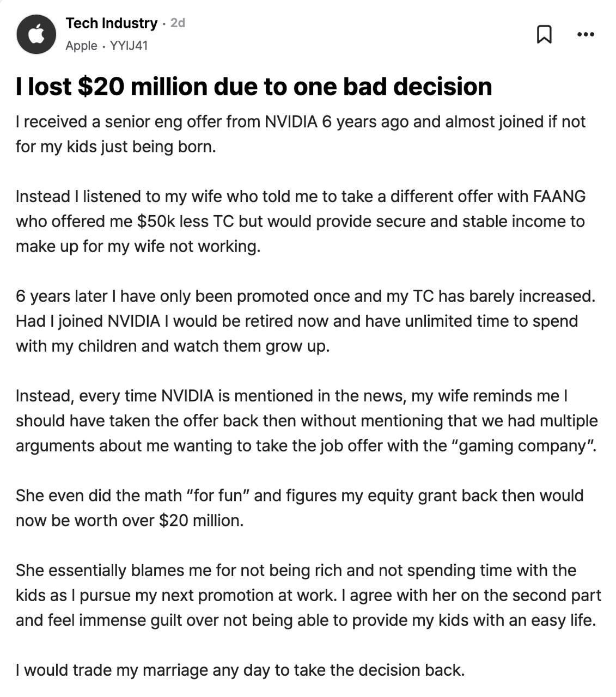Viewport: 616px width, 697px height.
Task: Click the Apple company name
Action: click(81, 46)
